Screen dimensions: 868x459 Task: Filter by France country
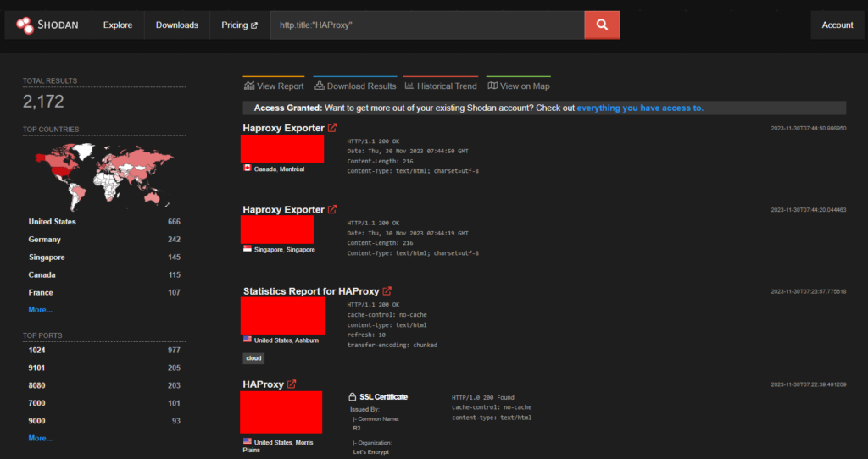click(x=41, y=292)
